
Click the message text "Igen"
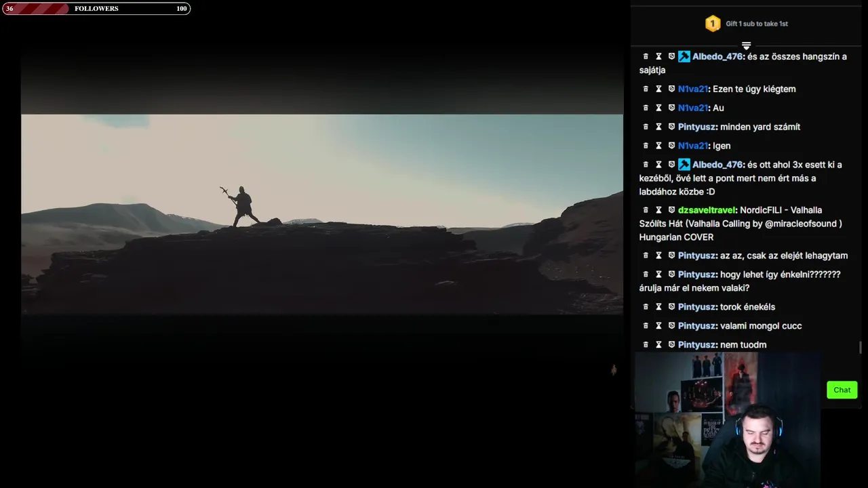722,146
